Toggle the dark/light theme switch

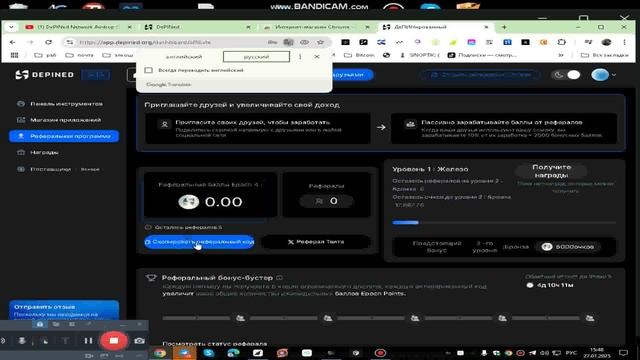point(566,75)
